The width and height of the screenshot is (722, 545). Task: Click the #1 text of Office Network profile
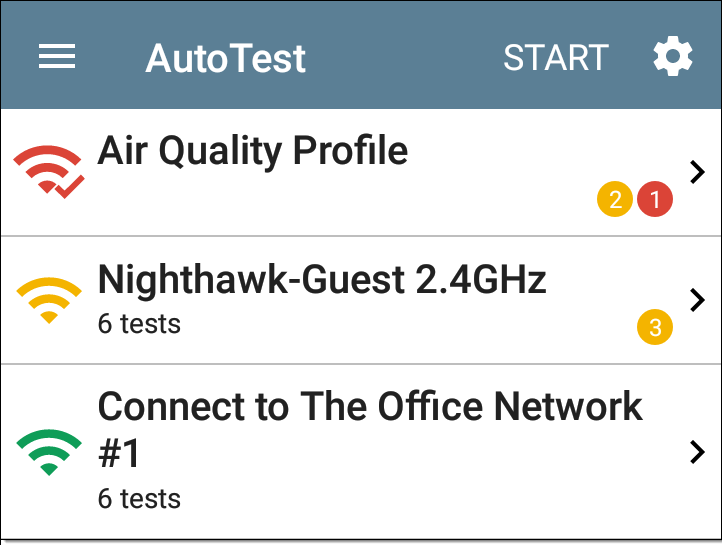point(119,453)
